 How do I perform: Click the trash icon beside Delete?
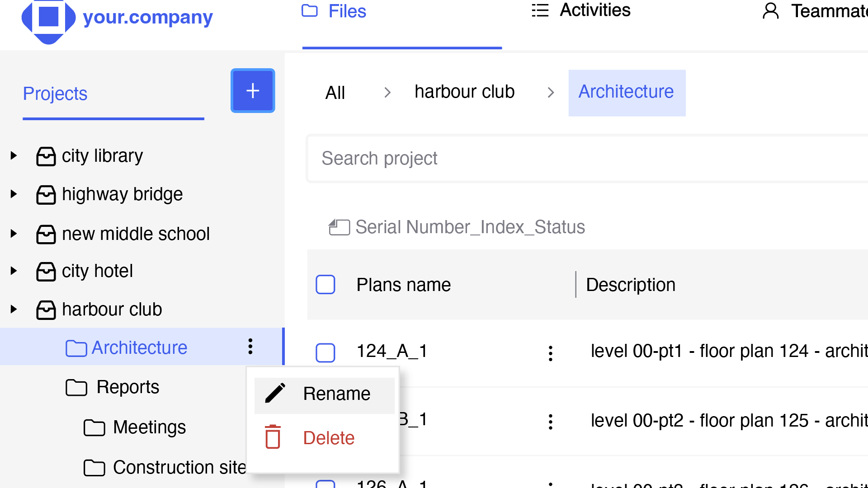(x=273, y=437)
